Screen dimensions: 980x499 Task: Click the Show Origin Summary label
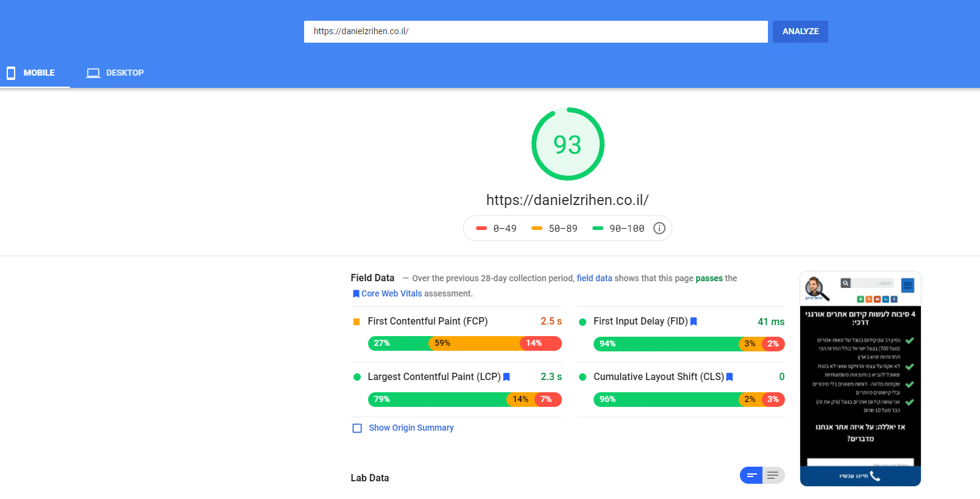pos(411,428)
